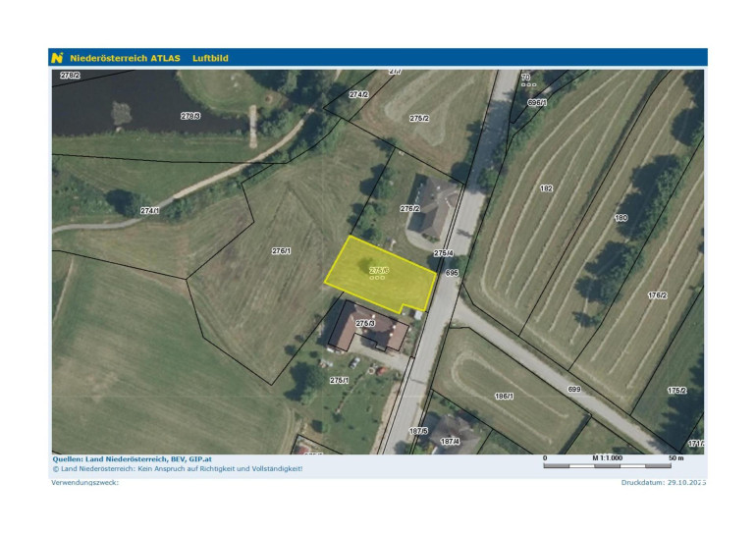Click parcel label 275/4 by the road
The width and height of the screenshot is (756, 534).
pos(443,253)
